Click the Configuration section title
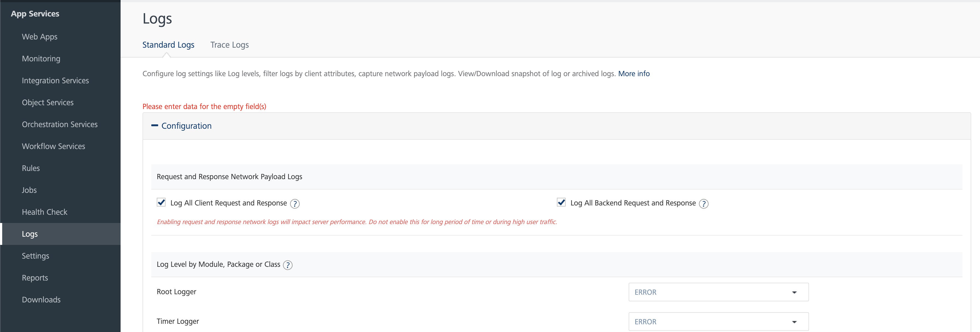980x332 pixels. tap(186, 126)
